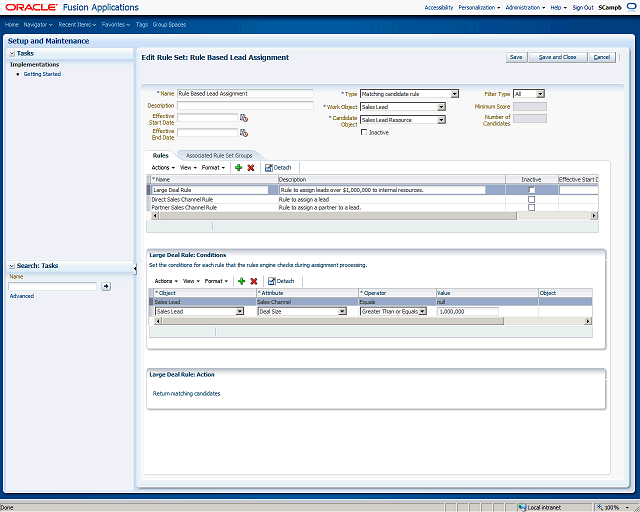This screenshot has width=640, height=512.
Task: Go to the Home link
Action: (11, 24)
